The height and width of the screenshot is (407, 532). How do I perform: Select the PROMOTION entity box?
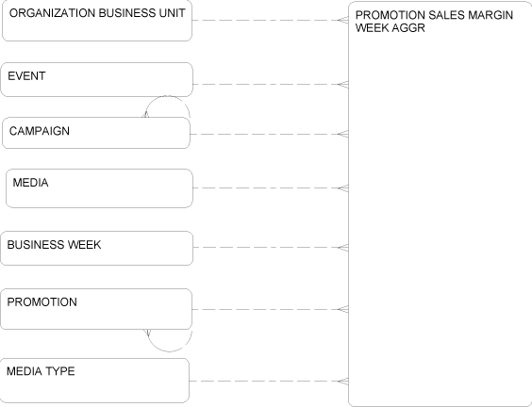(96, 309)
